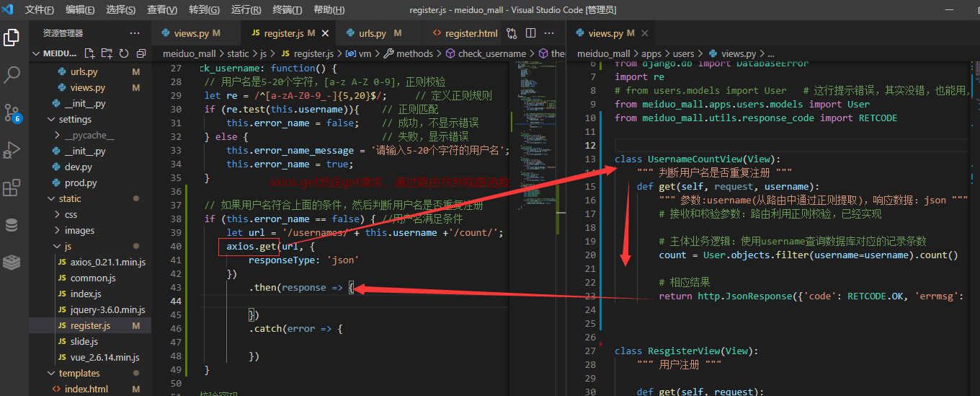The width and height of the screenshot is (980, 396).
Task: Click the Refresh Explorer icon
Action: 123,53
